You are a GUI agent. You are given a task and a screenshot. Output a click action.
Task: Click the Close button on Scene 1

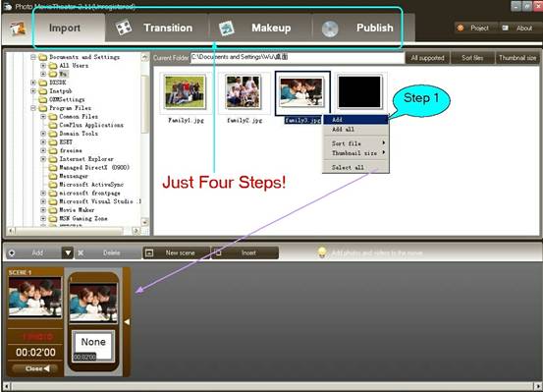coord(35,368)
